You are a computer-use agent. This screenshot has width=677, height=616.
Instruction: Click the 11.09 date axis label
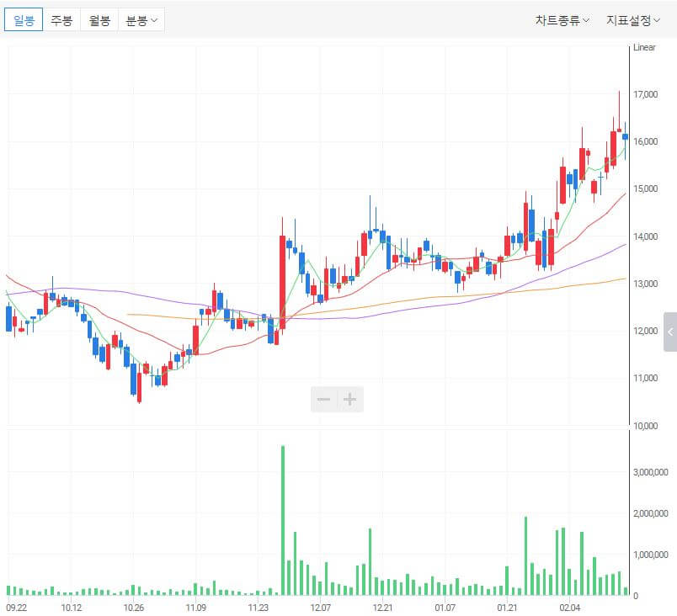(195, 608)
